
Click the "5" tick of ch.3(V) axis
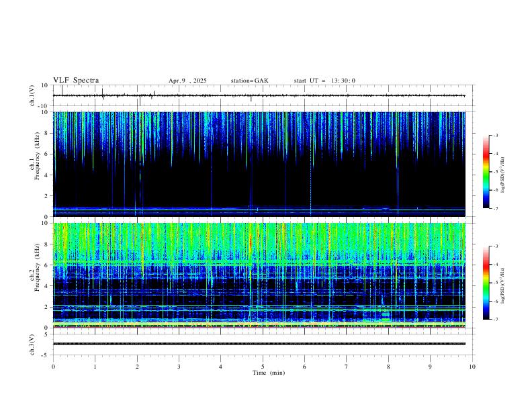47,334
